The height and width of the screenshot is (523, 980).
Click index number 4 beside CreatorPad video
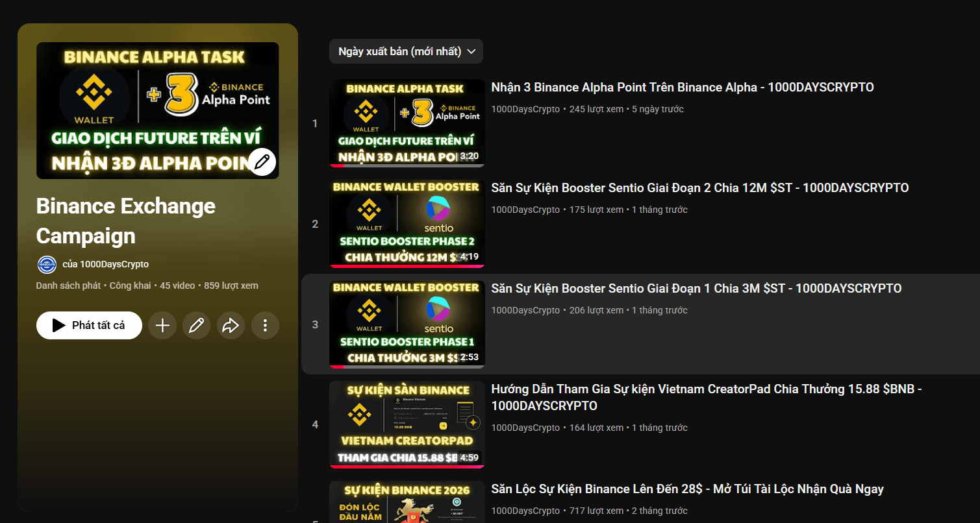[x=315, y=424]
